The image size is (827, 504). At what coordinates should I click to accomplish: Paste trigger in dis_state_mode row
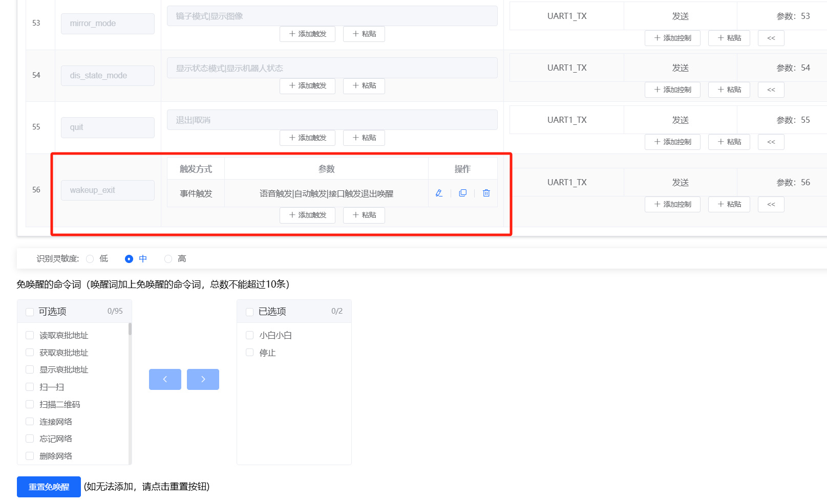364,85
